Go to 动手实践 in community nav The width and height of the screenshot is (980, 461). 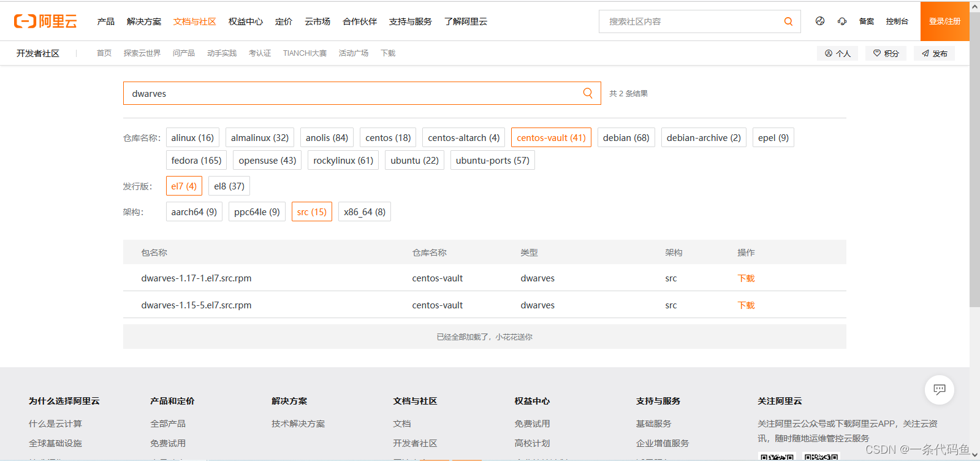coord(222,53)
